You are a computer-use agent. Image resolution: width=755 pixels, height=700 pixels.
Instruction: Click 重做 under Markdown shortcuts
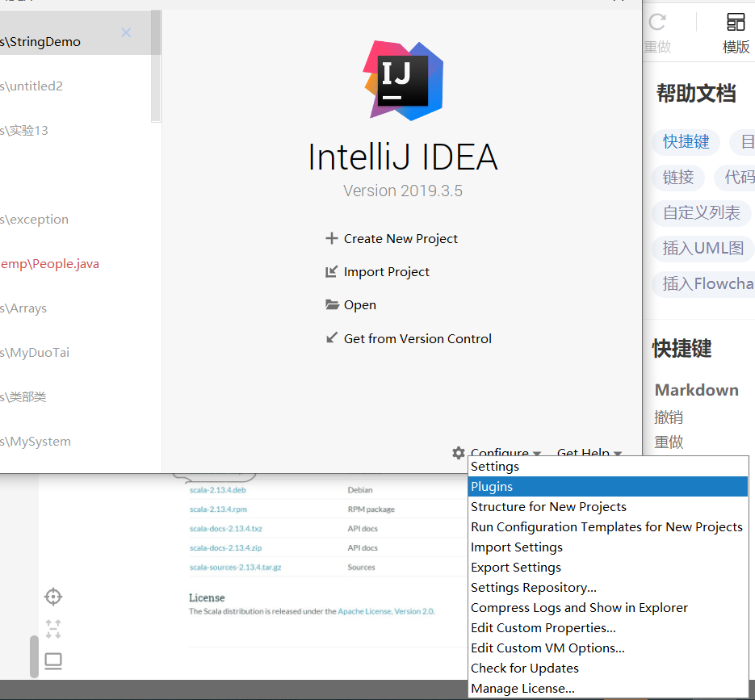669,442
